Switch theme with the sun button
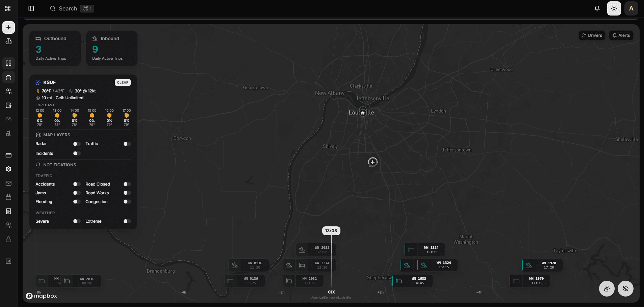 pyautogui.click(x=614, y=8)
